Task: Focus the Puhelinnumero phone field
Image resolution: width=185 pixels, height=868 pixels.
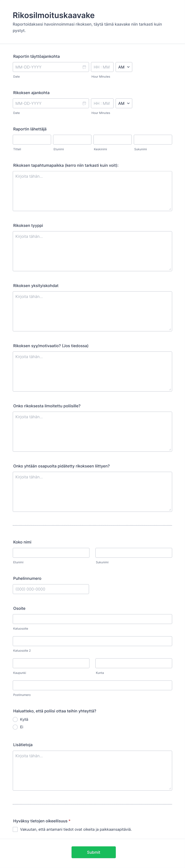Action: coord(51,589)
